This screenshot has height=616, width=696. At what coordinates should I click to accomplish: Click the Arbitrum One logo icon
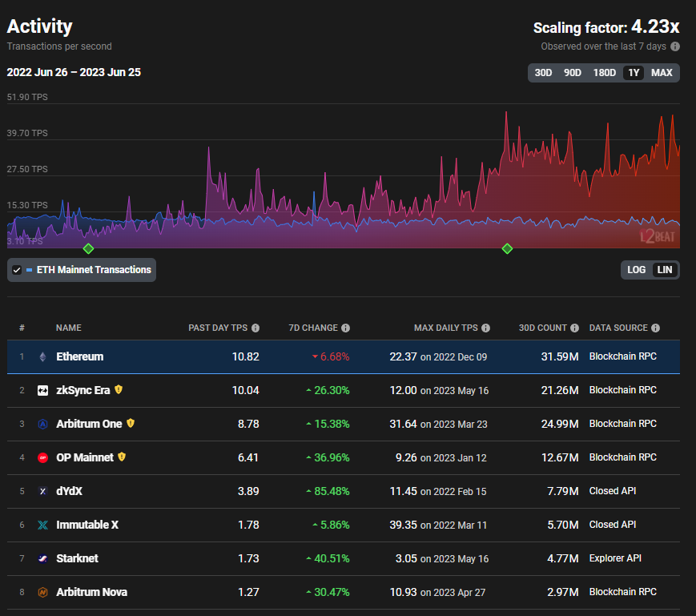42,425
